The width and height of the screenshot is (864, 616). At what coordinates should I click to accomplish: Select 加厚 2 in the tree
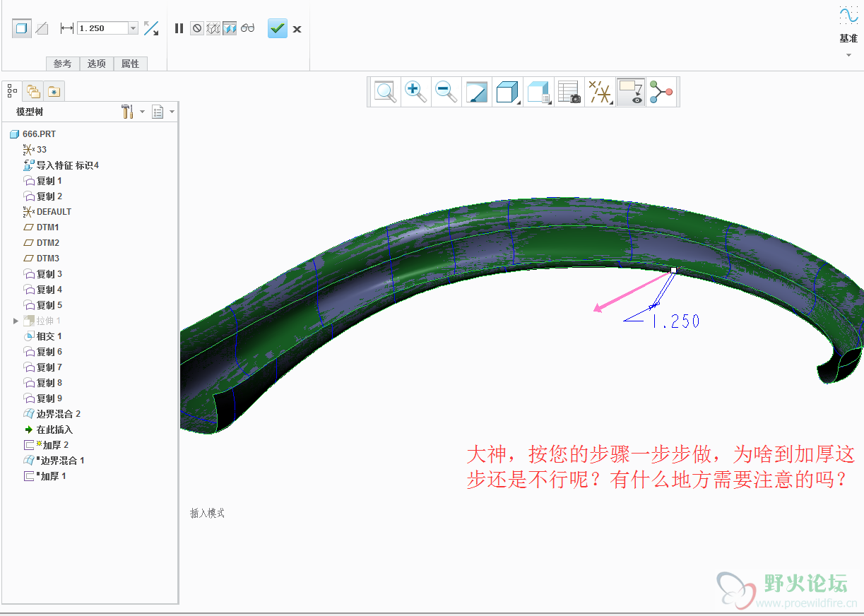tap(55, 445)
